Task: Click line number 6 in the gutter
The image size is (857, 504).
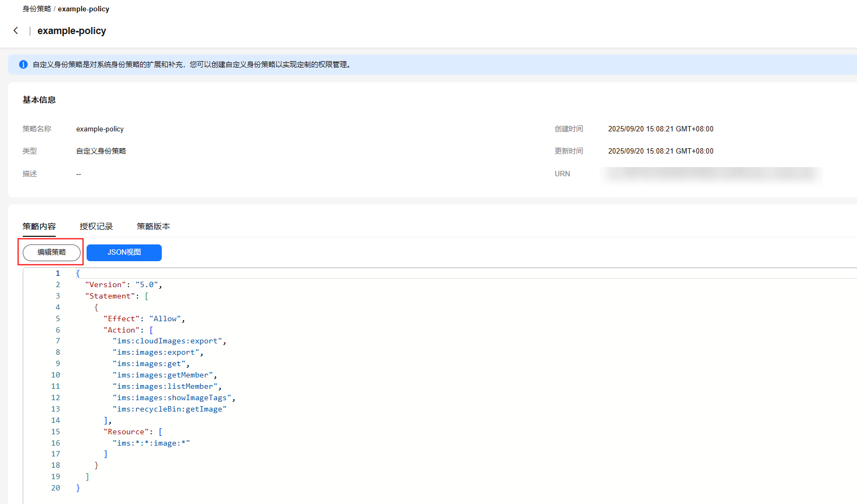Action: 58,330
